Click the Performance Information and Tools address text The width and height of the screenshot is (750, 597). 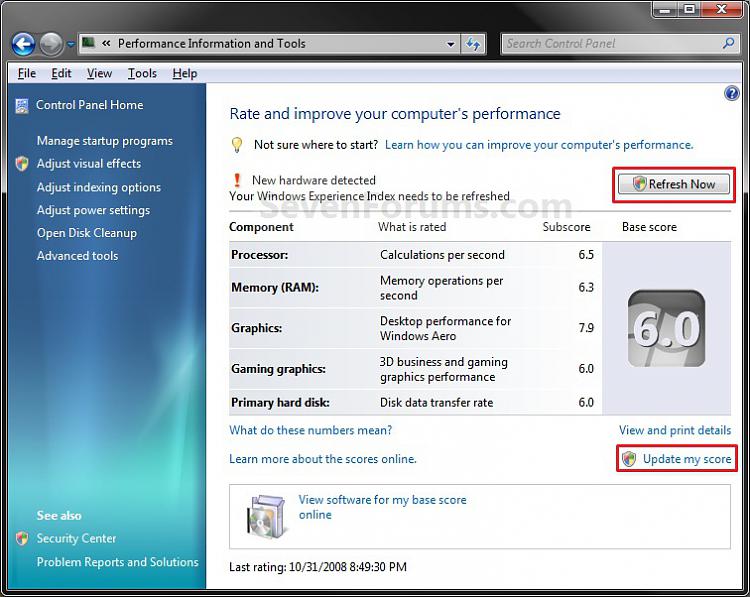pos(211,44)
